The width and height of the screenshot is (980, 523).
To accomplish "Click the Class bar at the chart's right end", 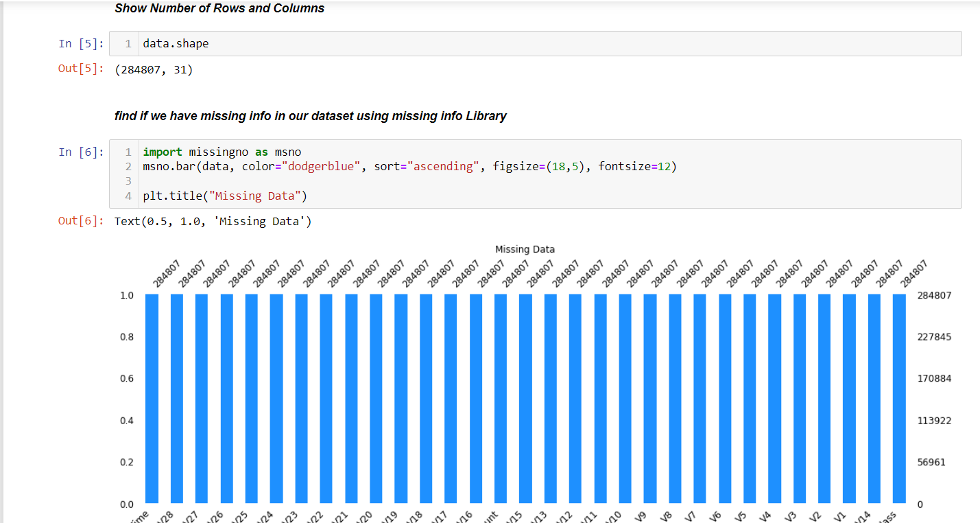I will point(899,398).
